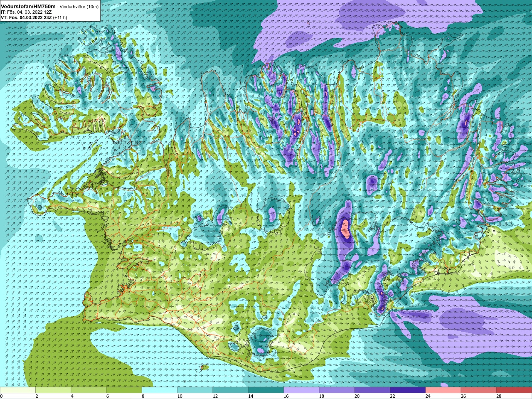Click the 6–8 olive green legend swatch
Screen dimensions: 532x399
[124, 390]
